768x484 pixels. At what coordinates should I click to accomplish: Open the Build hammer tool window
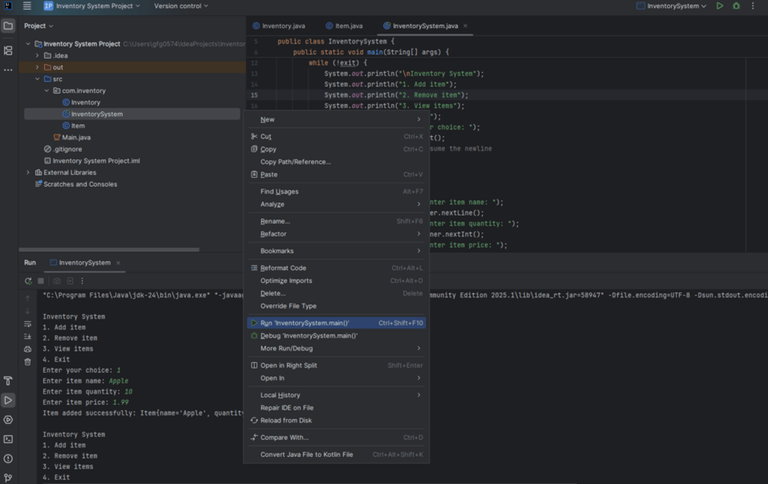coord(8,381)
